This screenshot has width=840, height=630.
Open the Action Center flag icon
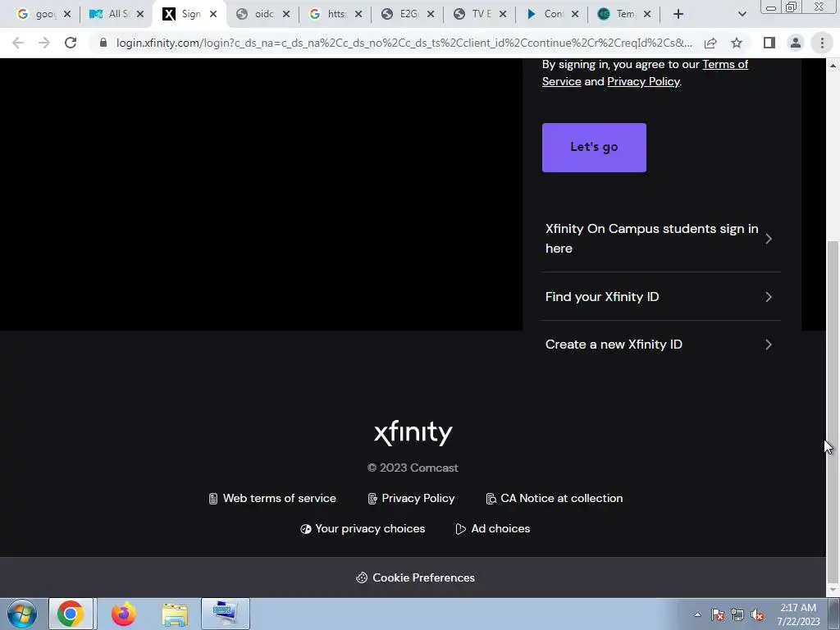point(718,615)
